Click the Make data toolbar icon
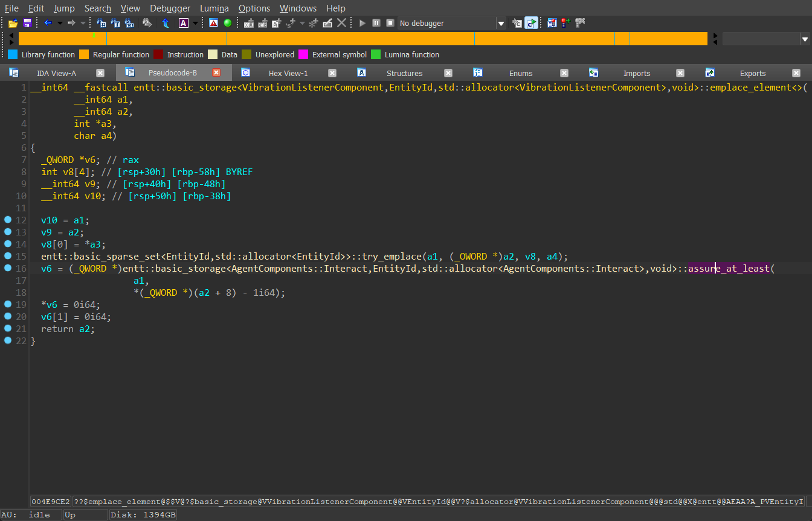Screen dimensions: 812x521 click(x=263, y=23)
